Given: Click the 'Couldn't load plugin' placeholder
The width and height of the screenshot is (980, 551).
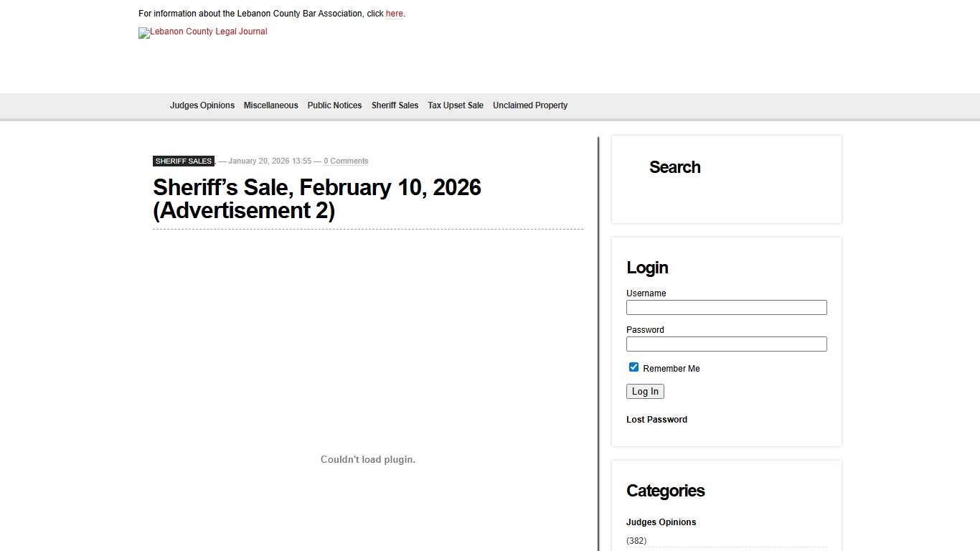Looking at the screenshot, I should tap(368, 459).
